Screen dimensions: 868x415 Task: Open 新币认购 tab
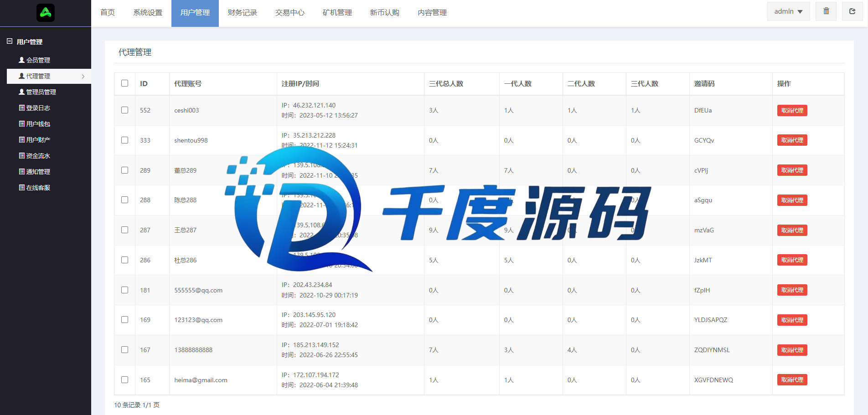[385, 13]
